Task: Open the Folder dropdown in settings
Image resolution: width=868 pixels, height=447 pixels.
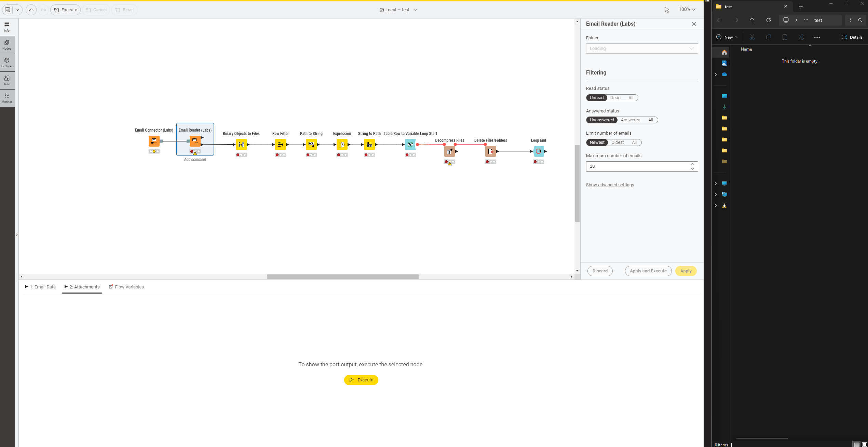Action: [x=641, y=49]
